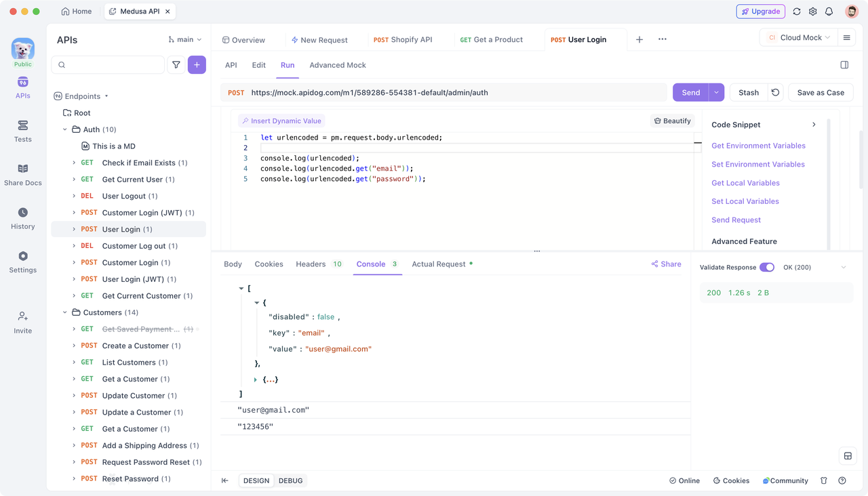Select the Create a Customer endpoint
Image resolution: width=868 pixels, height=496 pixels.
pyautogui.click(x=129, y=346)
